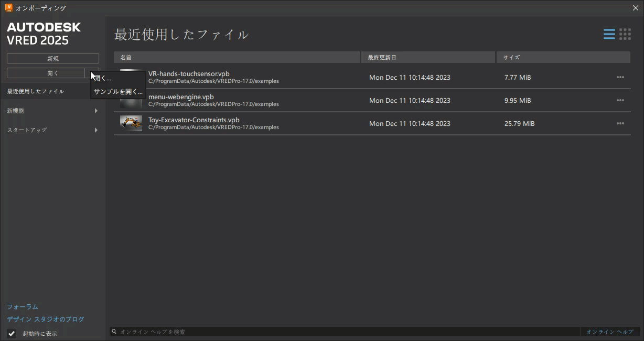Sort by the 名前 column header
This screenshot has width=644, height=341.
point(237,57)
